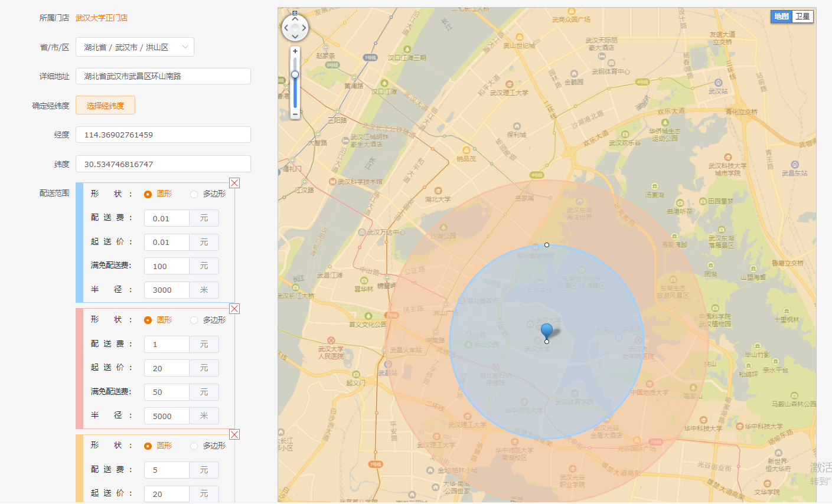Delete the blue delivery range with red X
This screenshot has width=832, height=504.
point(234,183)
